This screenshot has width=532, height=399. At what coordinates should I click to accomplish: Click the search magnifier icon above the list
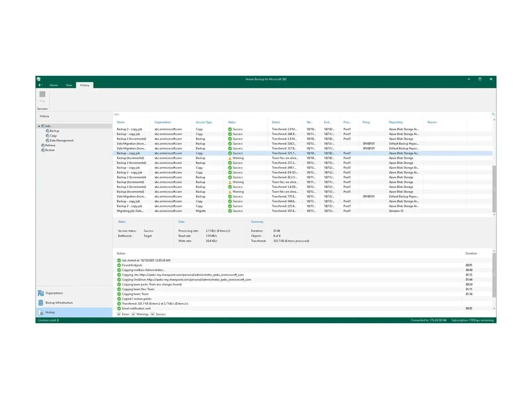[x=493, y=114]
